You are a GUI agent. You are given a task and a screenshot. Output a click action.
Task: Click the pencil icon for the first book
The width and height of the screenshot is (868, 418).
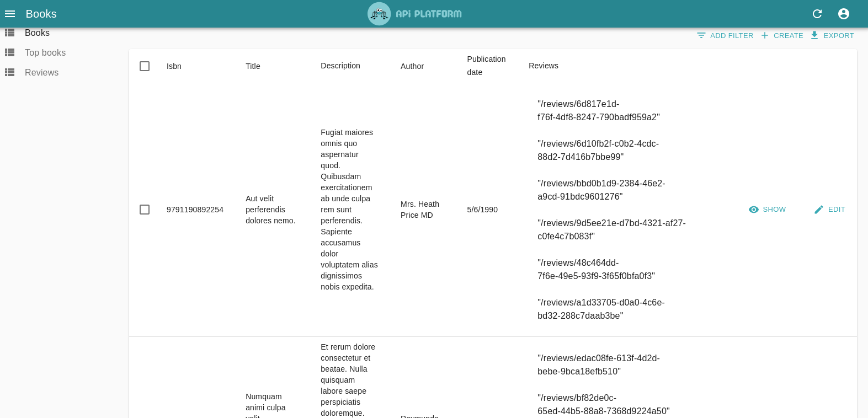coord(819,210)
